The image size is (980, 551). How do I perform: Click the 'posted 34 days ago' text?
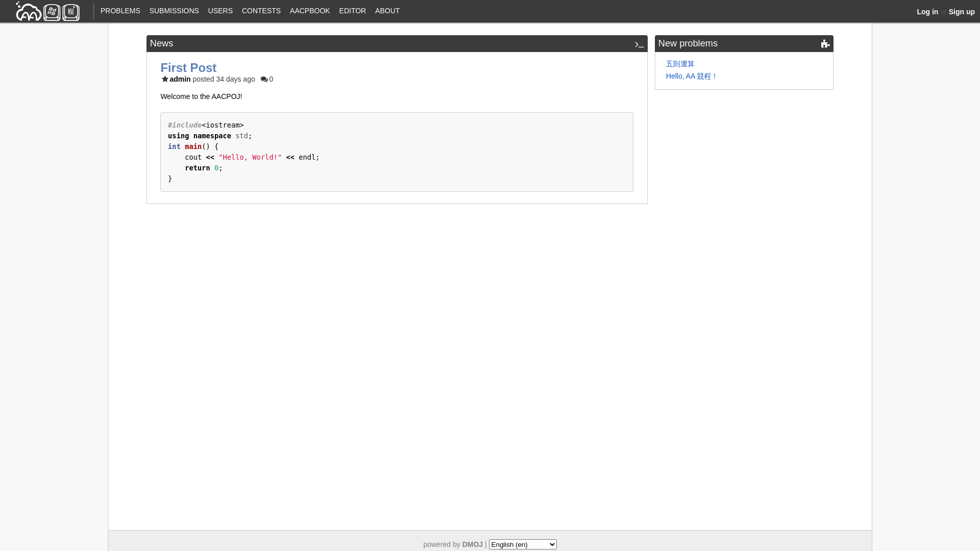[x=224, y=79]
